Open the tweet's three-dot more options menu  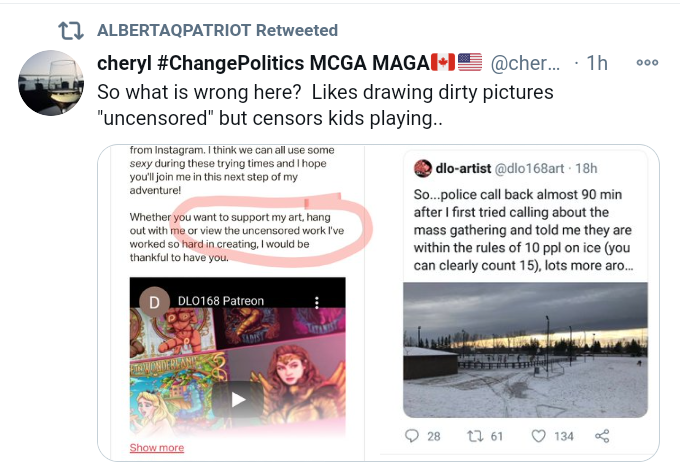pos(647,62)
